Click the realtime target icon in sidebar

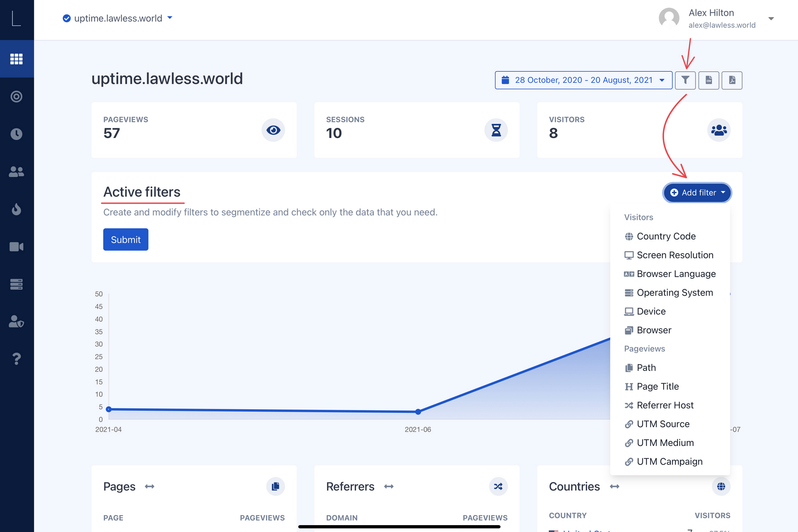click(16, 96)
